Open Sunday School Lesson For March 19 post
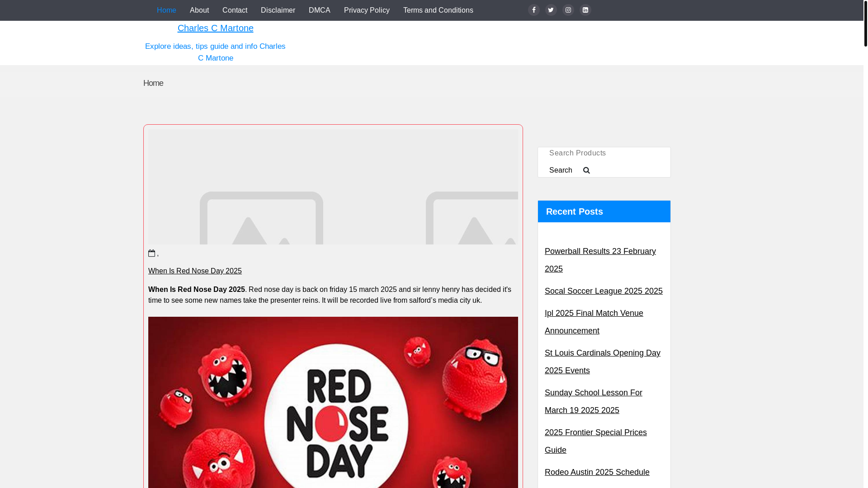 point(594,401)
